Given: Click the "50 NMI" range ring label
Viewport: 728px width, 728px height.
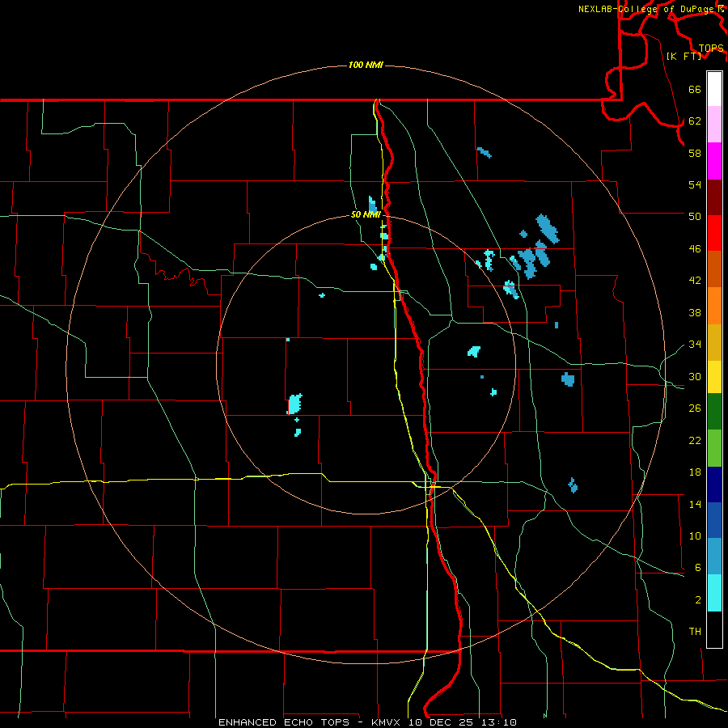Looking at the screenshot, I should click(x=366, y=214).
